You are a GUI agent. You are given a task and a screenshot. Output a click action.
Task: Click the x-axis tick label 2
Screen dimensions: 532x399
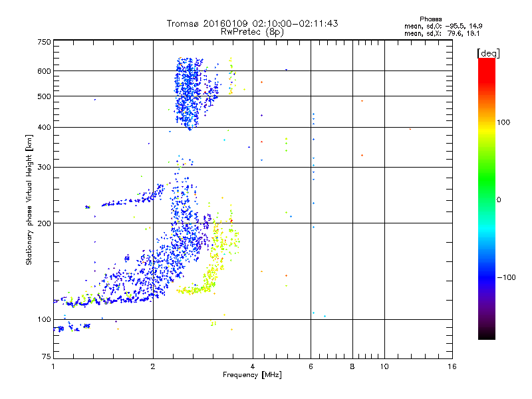coord(153,366)
